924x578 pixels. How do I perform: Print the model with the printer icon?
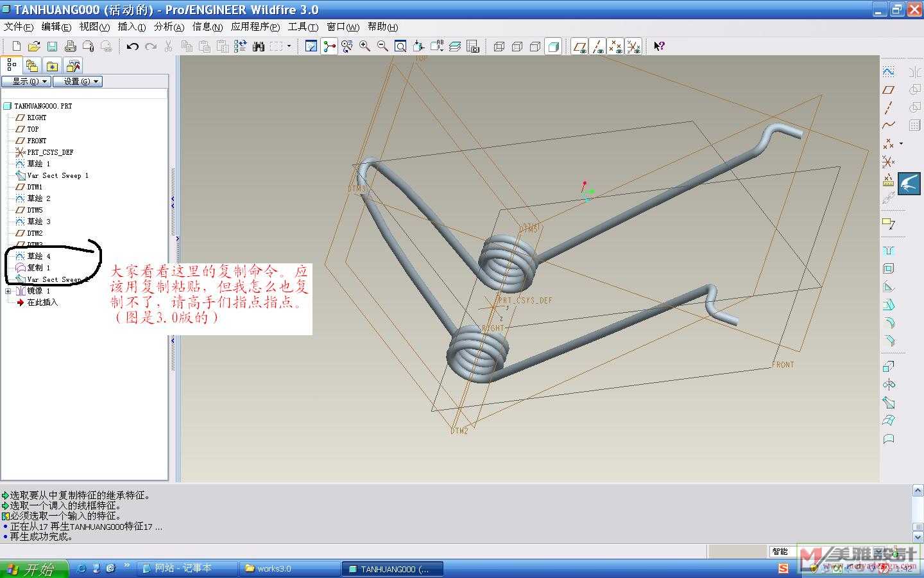71,46
